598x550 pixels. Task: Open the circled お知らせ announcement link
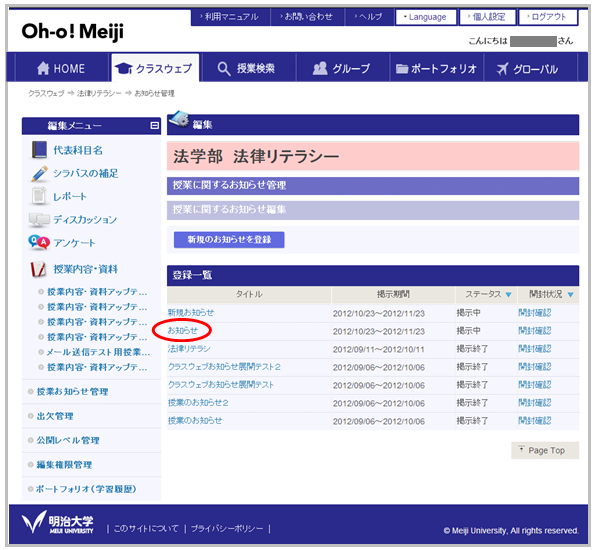coord(183,330)
